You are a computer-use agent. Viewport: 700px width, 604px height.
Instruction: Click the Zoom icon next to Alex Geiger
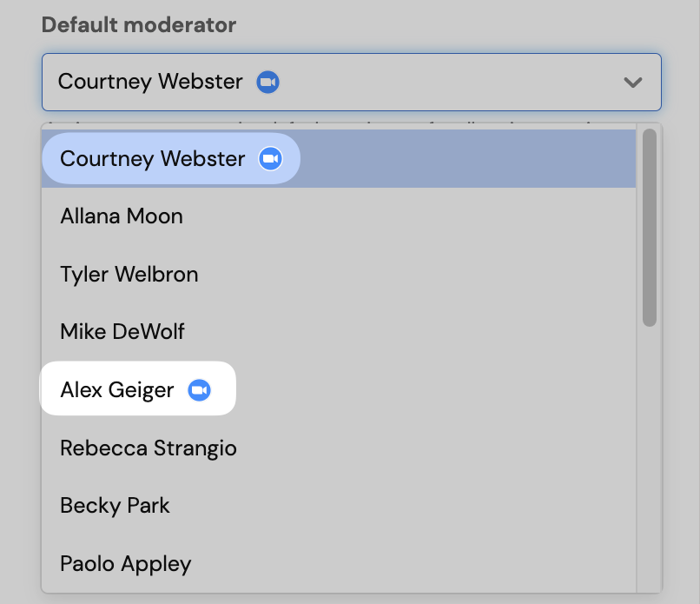click(200, 390)
